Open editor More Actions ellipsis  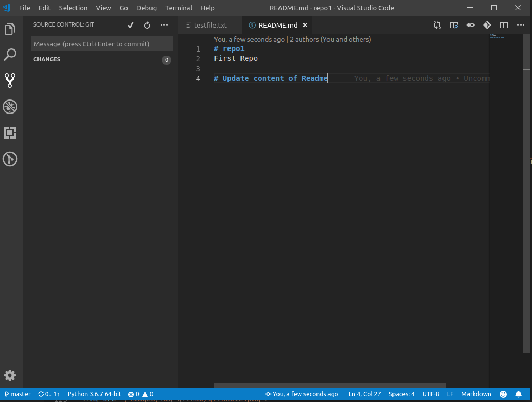[521, 25]
